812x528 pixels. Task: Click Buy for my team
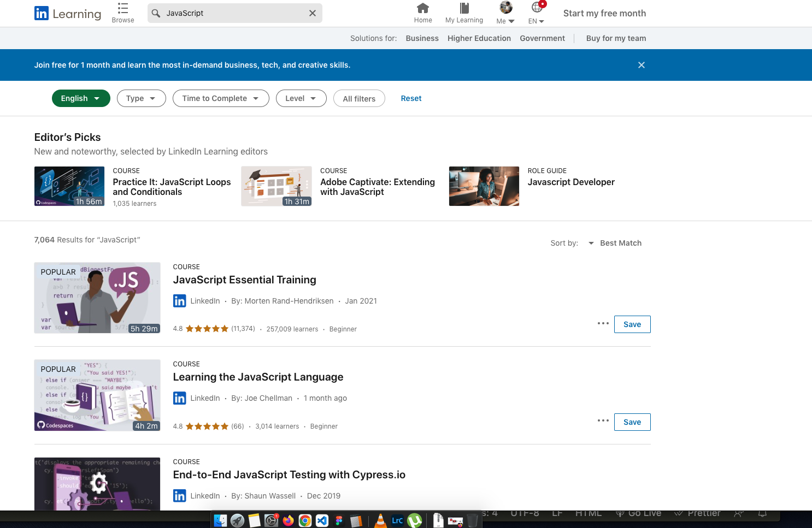[616, 38]
